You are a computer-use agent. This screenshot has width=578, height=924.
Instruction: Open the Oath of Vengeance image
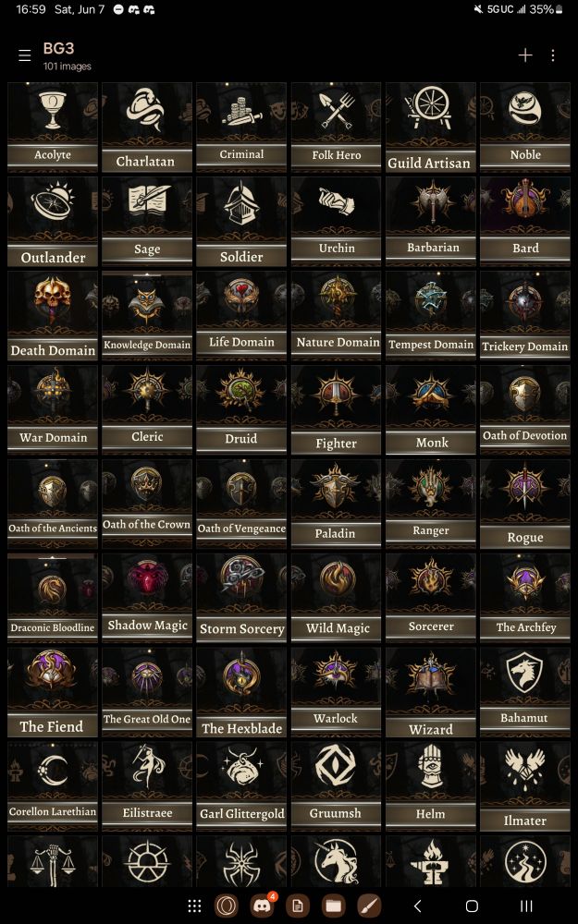click(x=241, y=505)
